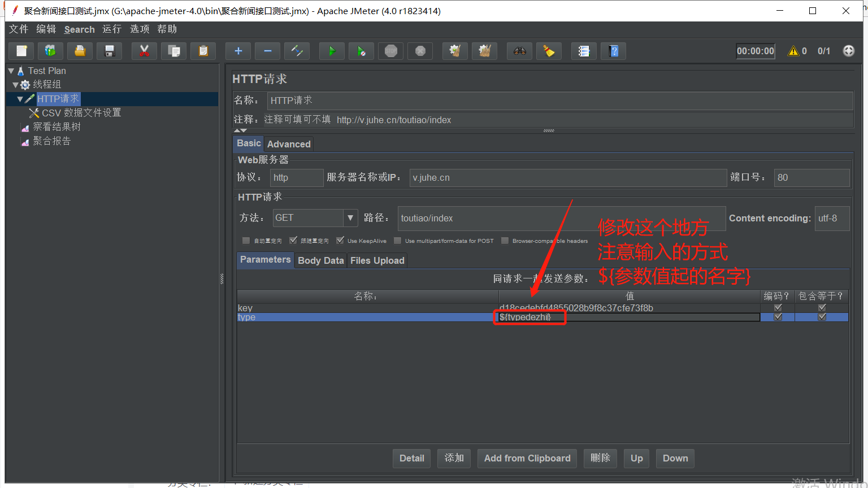Toggle 包含等于 checkbox for type row
The width and height of the screenshot is (868, 488).
tap(822, 317)
